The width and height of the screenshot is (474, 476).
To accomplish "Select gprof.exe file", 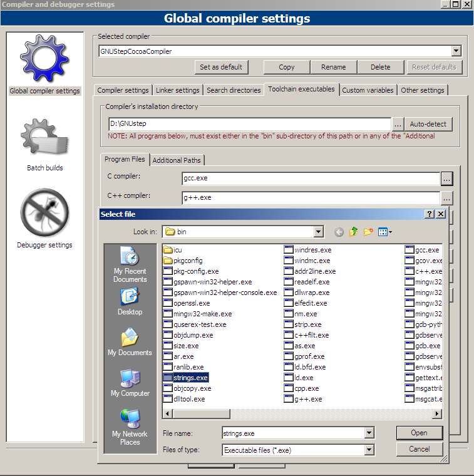I will pyautogui.click(x=304, y=356).
